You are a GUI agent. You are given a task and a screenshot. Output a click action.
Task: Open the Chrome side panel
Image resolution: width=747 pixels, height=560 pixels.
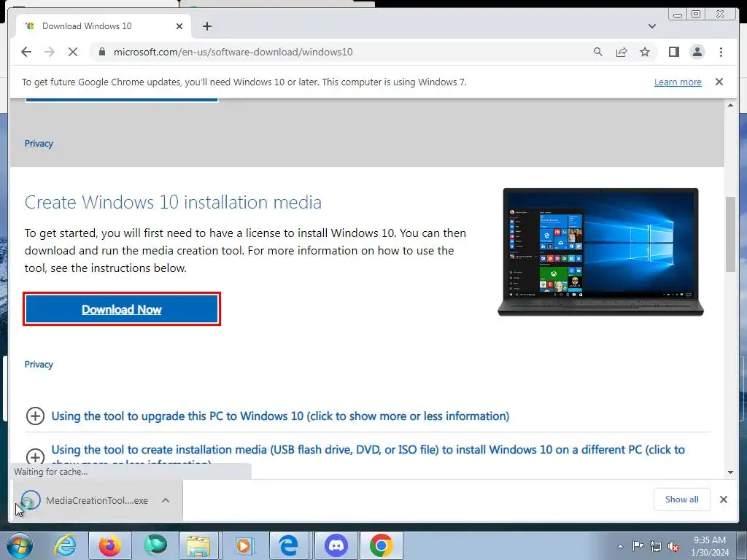tap(673, 52)
